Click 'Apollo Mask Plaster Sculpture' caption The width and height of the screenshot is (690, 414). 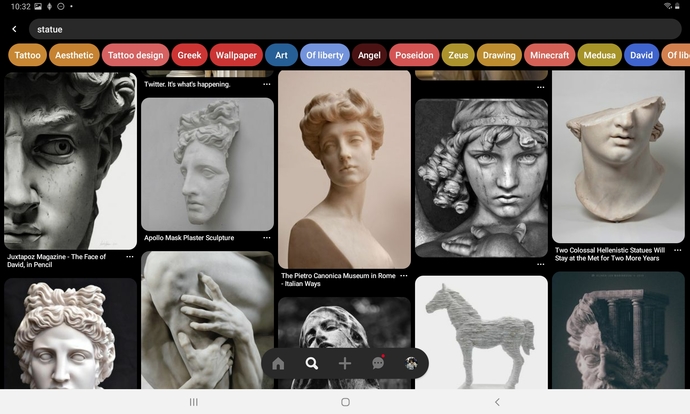pos(189,238)
